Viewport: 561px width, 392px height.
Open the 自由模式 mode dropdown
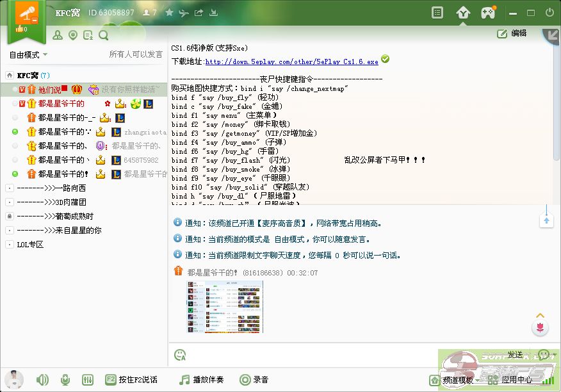tap(28, 54)
